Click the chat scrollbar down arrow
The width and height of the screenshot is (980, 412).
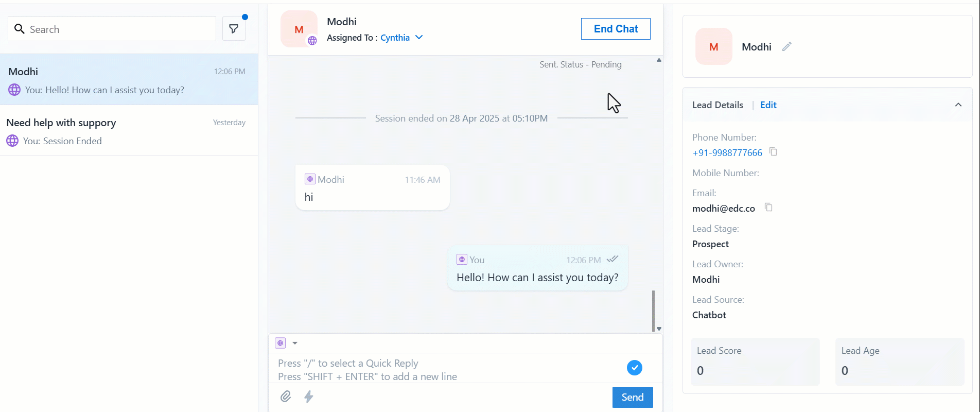pyautogui.click(x=659, y=329)
